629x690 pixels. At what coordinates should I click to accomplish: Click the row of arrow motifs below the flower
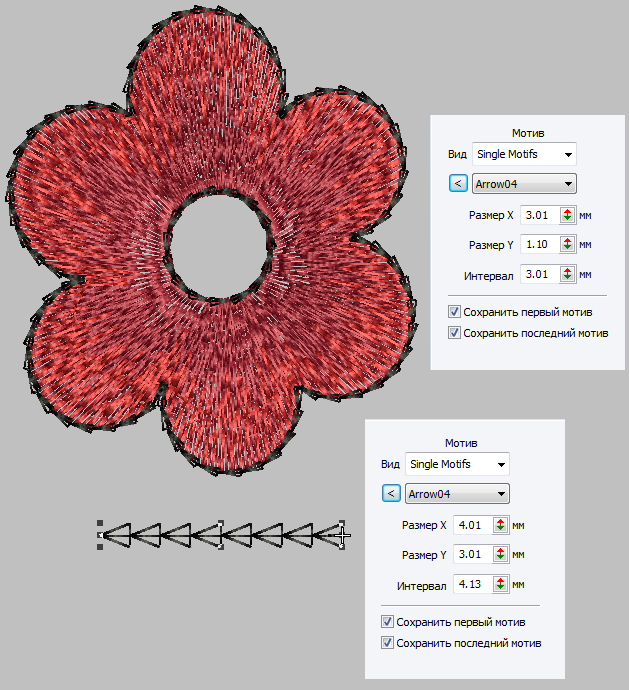220,537
